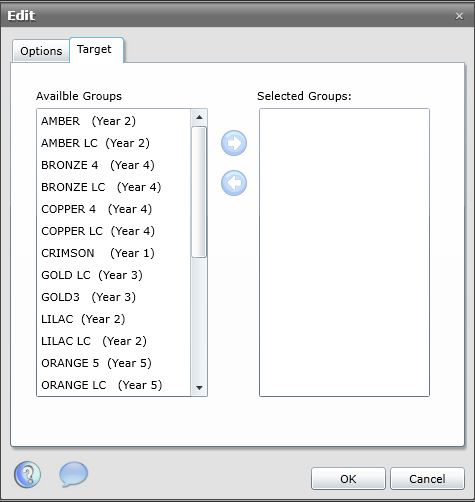The width and height of the screenshot is (475, 502).
Task: Click the Available Groups scrollbar thumb
Action: point(199,192)
